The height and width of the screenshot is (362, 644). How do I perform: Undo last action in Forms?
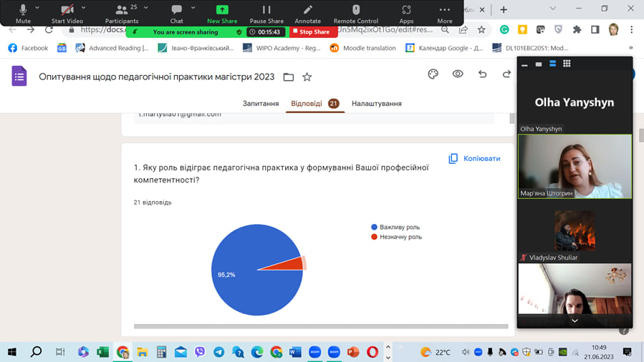point(483,74)
